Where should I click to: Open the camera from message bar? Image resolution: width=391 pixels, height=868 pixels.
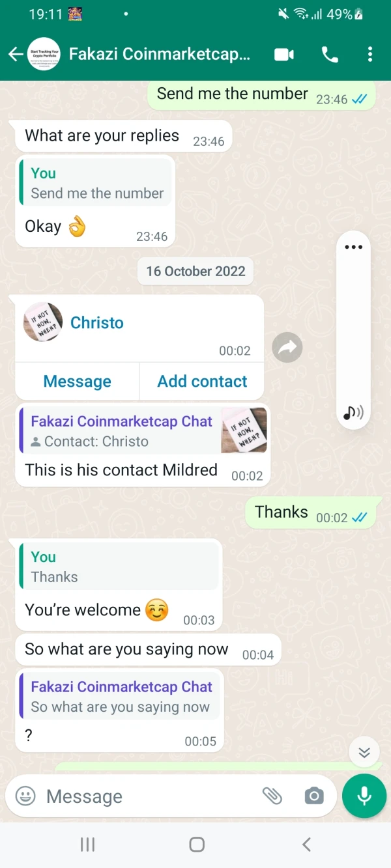(314, 796)
